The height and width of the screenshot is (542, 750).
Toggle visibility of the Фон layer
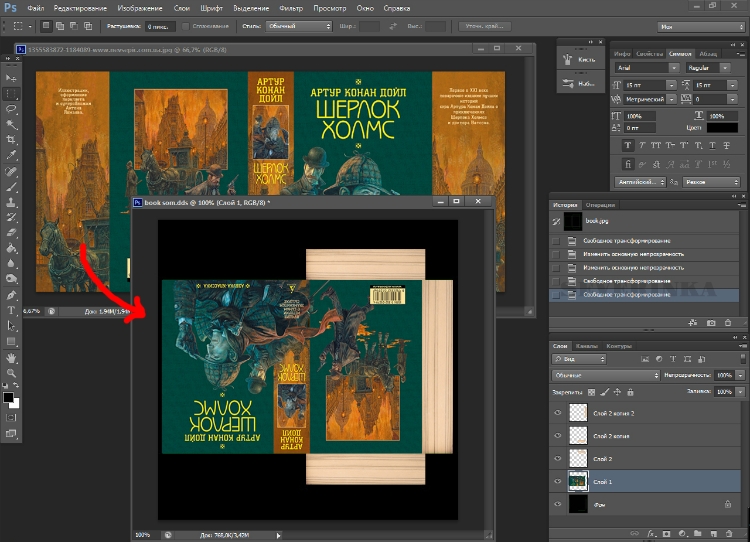tap(558, 506)
